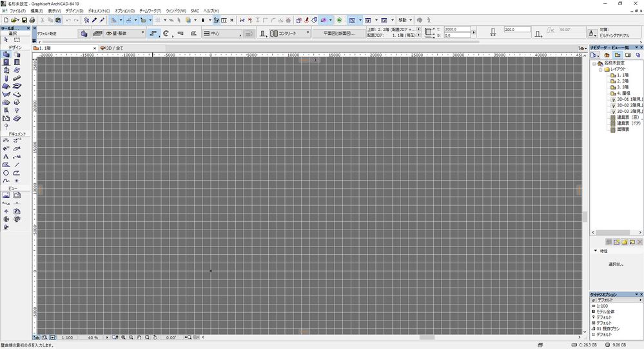This screenshot has height=349, width=644.
Task: Open the デザイン(D) menu
Action: [x=74, y=11]
